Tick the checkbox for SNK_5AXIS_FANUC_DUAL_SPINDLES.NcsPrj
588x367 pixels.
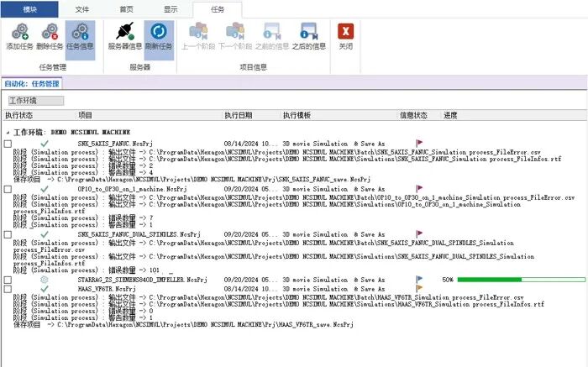[x=8, y=234]
